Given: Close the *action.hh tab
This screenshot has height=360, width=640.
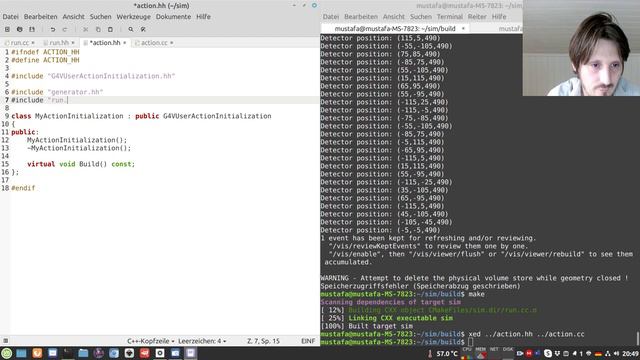Looking at the screenshot, I should coord(124,43).
